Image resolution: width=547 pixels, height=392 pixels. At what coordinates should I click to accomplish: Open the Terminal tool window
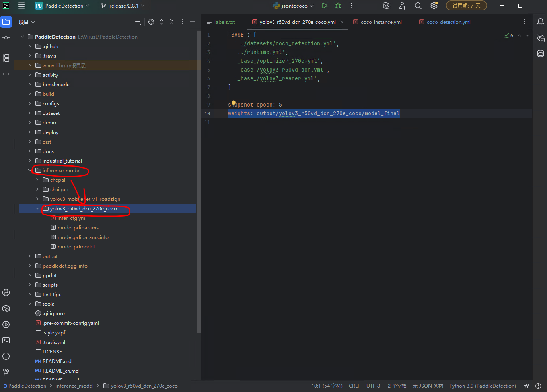(6, 340)
